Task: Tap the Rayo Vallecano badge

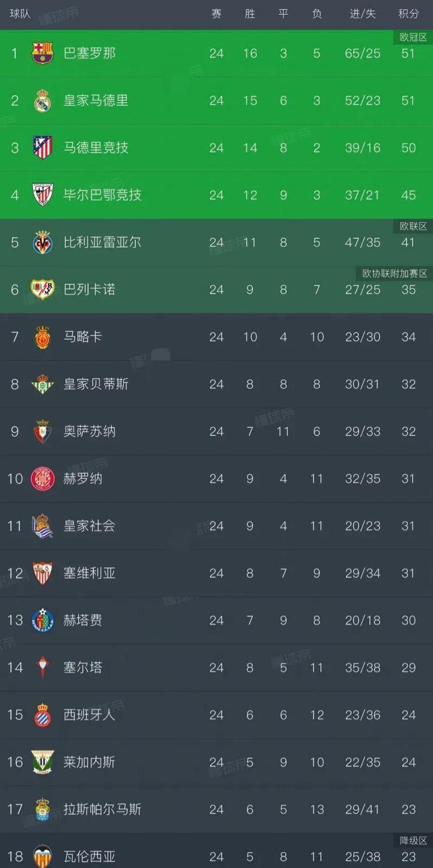Action: click(42, 289)
